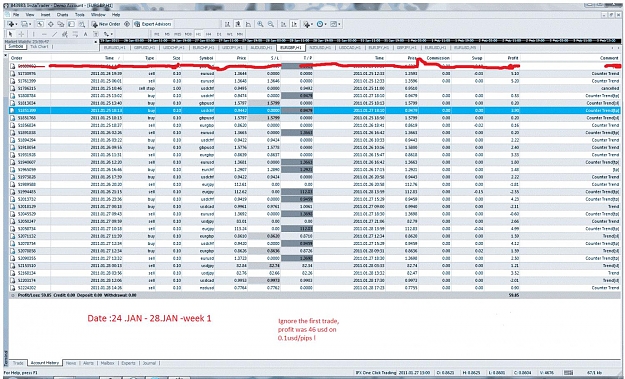Open the Experts terminal tab
This screenshot has height=379, width=625.
[128, 363]
